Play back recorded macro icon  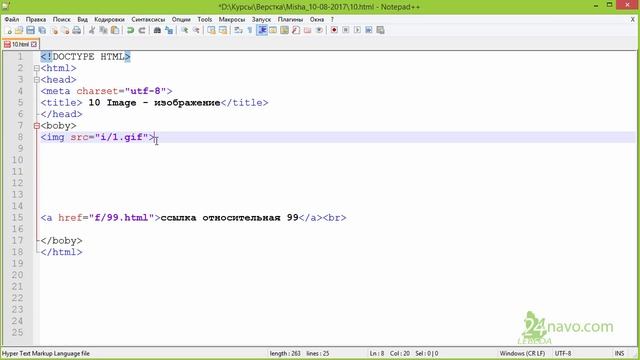point(357,30)
